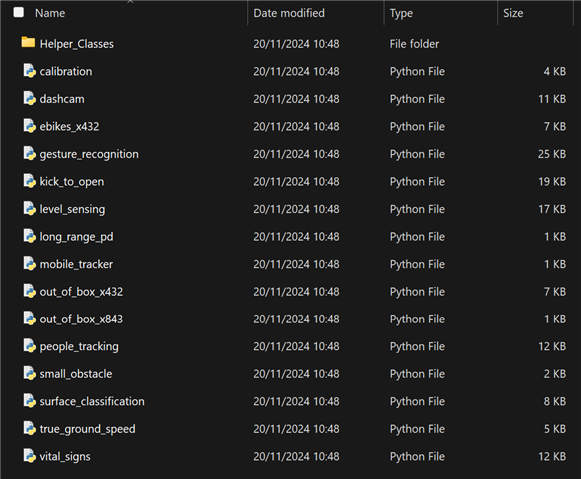The image size is (581, 479).
Task: Click the Python File type of mobile_tracker
Action: (x=417, y=265)
